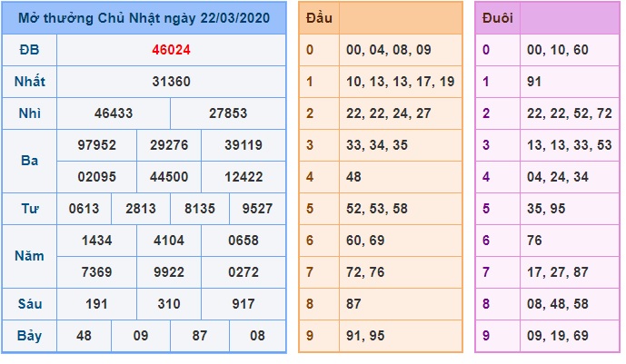Click the Đuôi values '22, 22, 52, 72'

click(570, 113)
